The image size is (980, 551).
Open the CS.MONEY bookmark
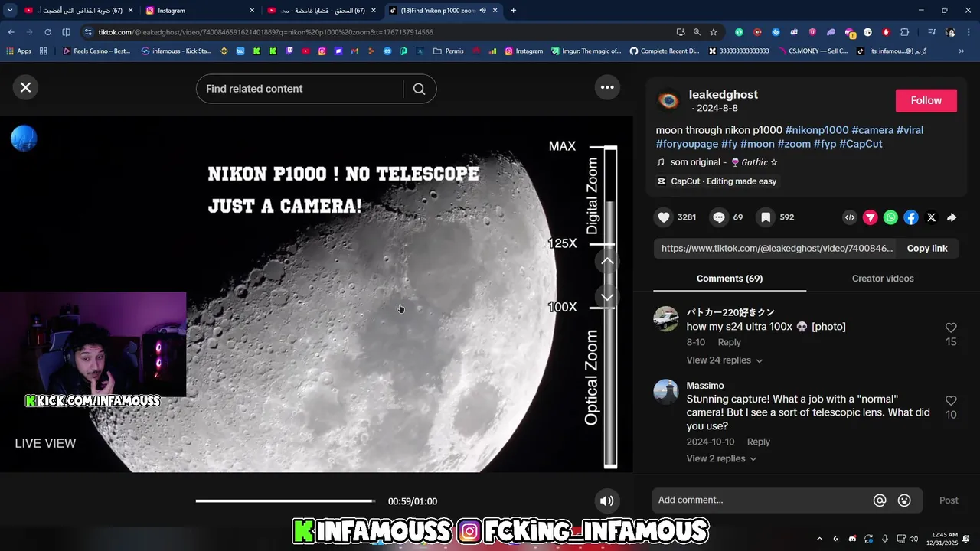pos(812,51)
